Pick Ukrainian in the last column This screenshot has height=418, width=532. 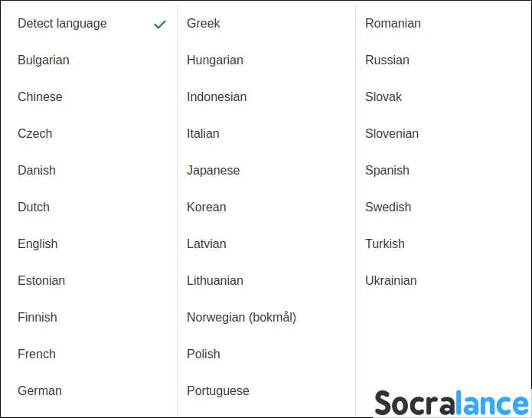coord(391,281)
